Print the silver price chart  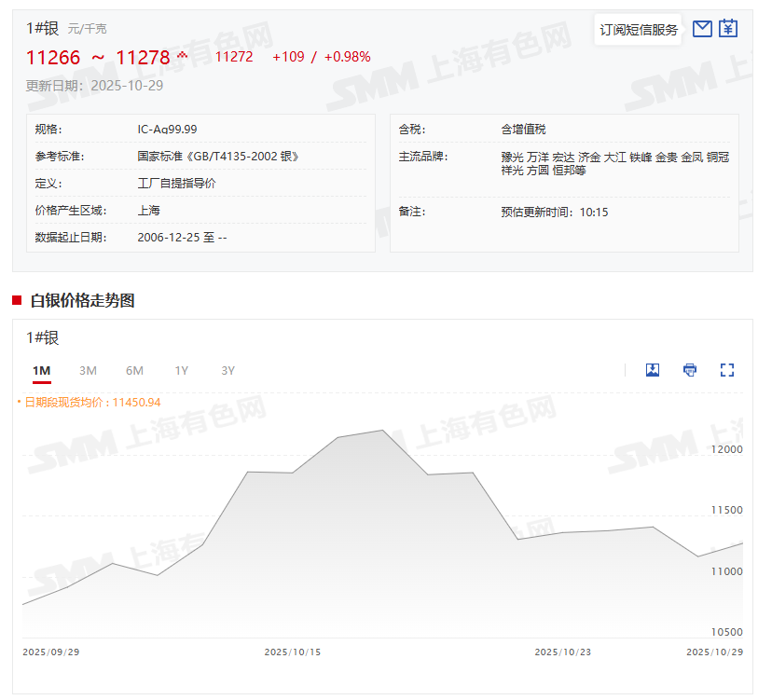point(690,370)
